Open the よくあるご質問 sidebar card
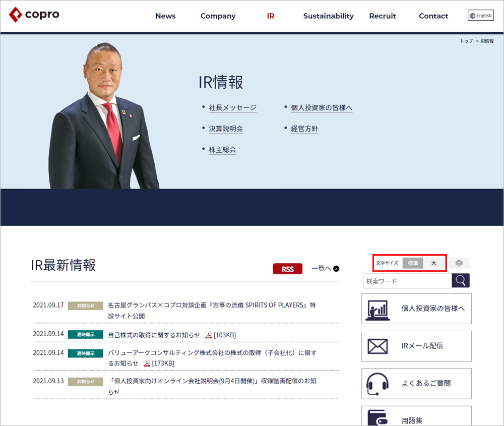The width and height of the screenshot is (504, 426). (x=417, y=384)
